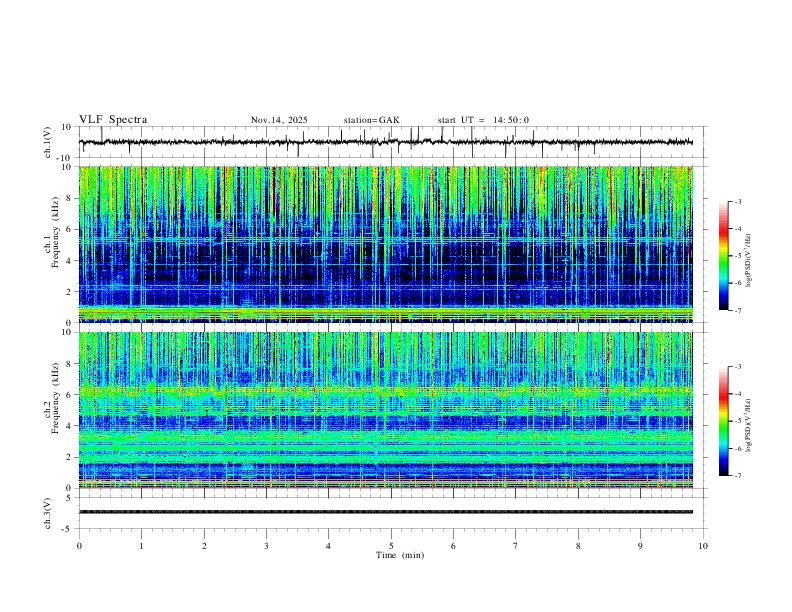Click the '-5' tick on ch.1 color bar
The image size is (792, 612).
[x=738, y=256]
